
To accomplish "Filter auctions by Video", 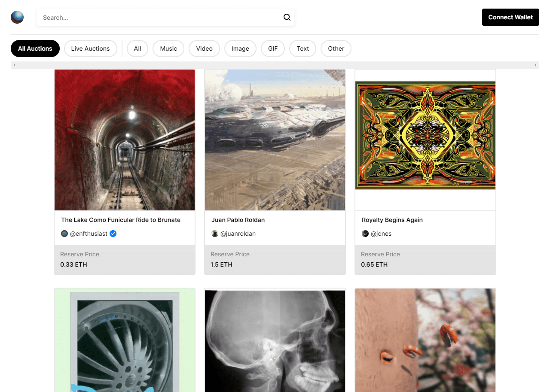I will [204, 49].
